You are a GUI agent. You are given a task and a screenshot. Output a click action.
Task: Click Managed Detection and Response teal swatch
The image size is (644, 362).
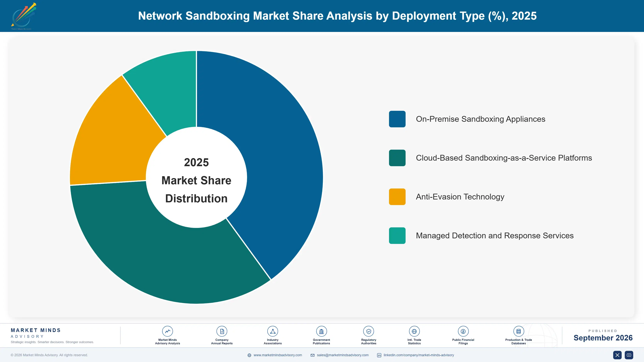pyautogui.click(x=397, y=236)
